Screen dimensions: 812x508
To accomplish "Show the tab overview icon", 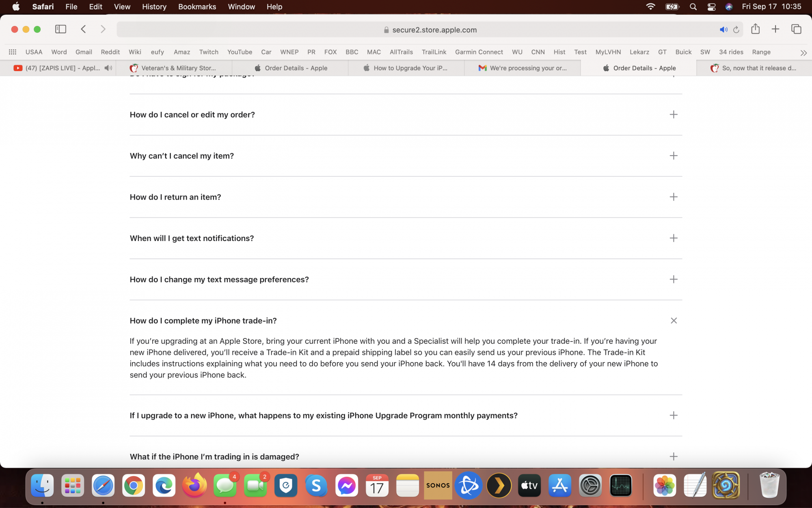I will 796,29.
